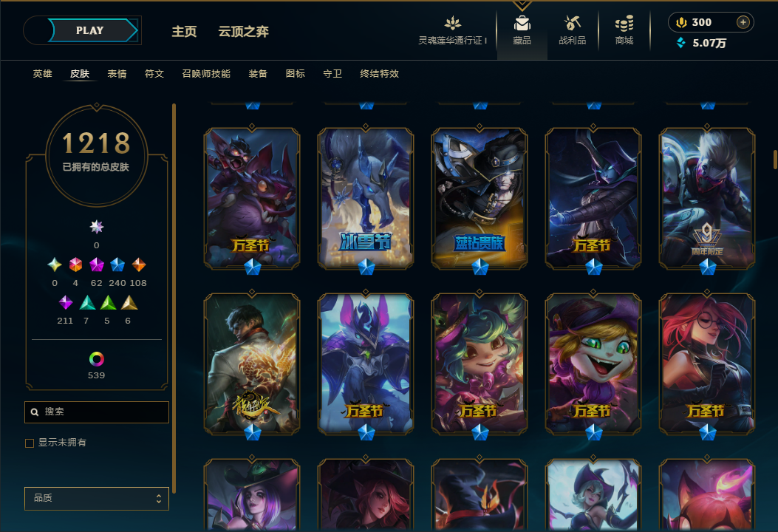Toggle the 显示未拥有 checkbox

(x=30, y=443)
